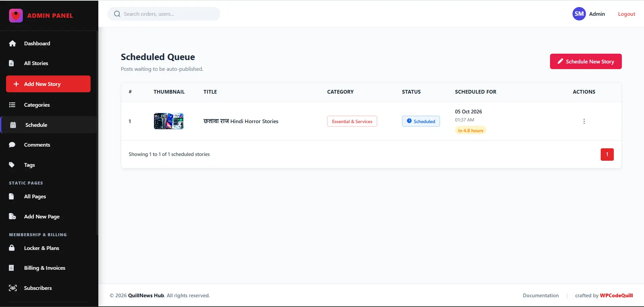Click the Add New Page file-plus icon

(x=12, y=216)
